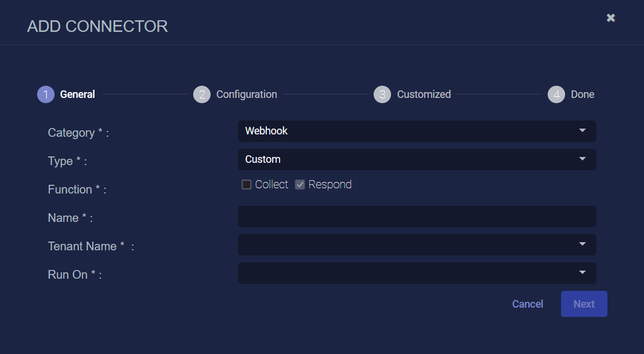
Task: Enable the Collect function checkbox
Action: point(247,185)
